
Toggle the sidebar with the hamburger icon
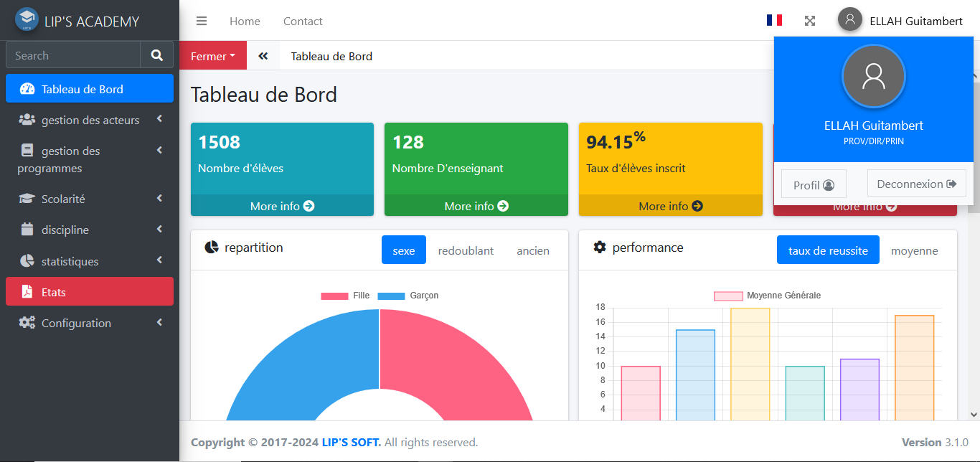click(x=202, y=21)
